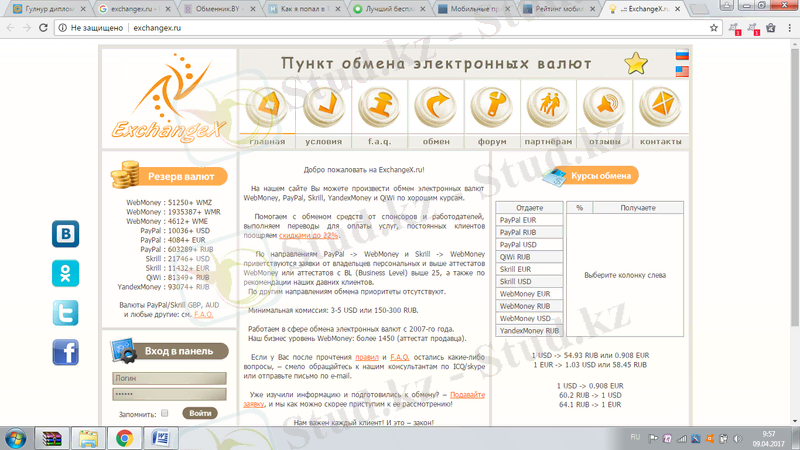This screenshot has height=450, width=800.
Task: Open the Facebook social share button
Action: pos(65,352)
